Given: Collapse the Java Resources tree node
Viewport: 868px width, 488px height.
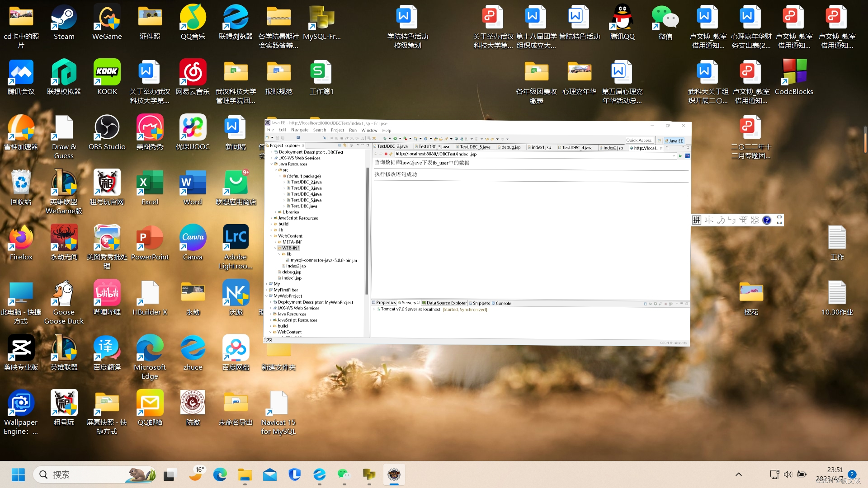Looking at the screenshot, I should pos(272,164).
